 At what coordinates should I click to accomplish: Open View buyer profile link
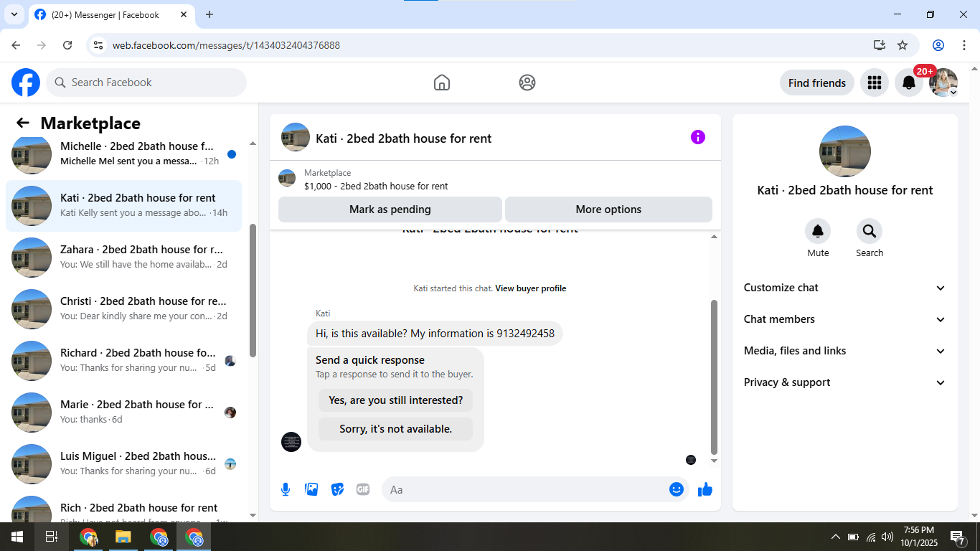coord(531,288)
